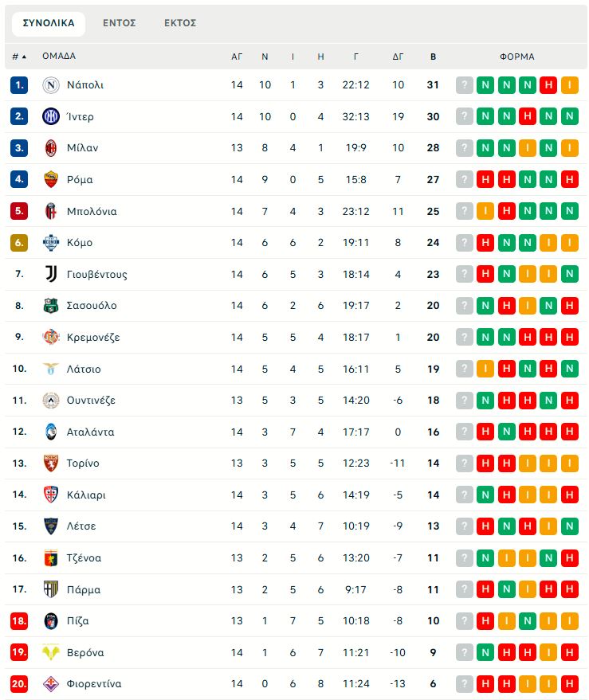Click the Γιουβέντους club crest icon
The image size is (589, 700).
pos(51,274)
